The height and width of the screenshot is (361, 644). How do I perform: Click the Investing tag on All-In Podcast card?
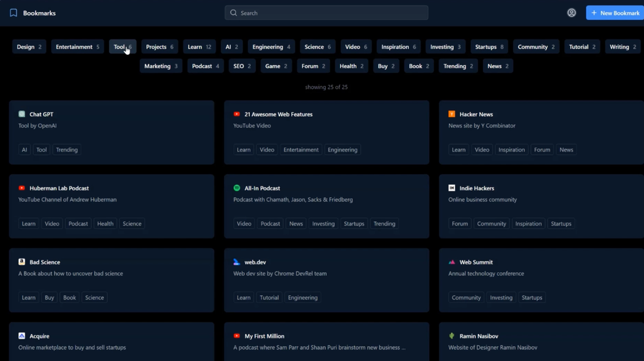coord(323,224)
